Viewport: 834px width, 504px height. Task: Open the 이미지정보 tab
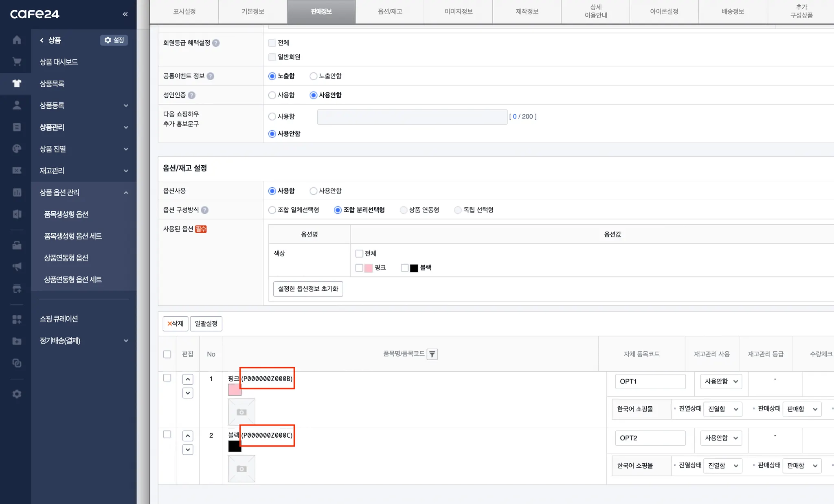(458, 11)
